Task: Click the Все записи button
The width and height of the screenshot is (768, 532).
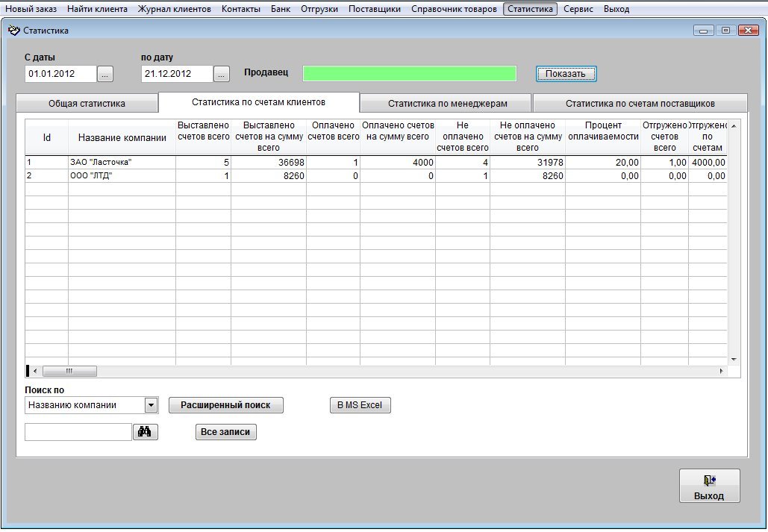Action: pos(225,432)
